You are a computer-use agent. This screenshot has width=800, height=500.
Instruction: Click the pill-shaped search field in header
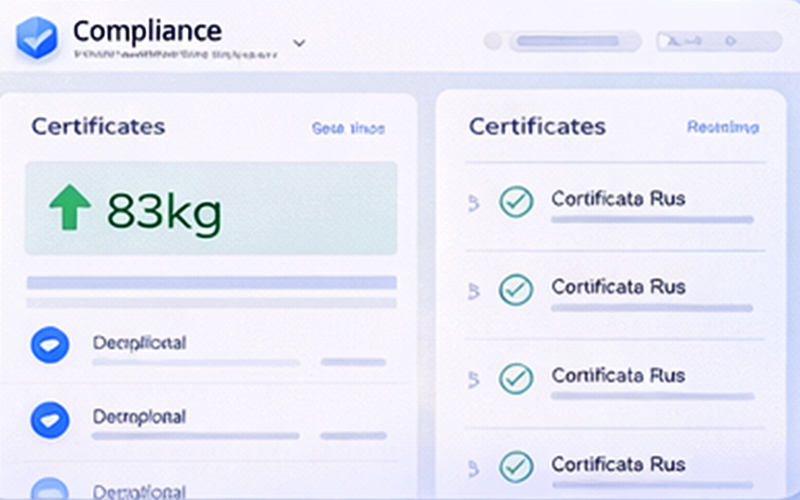[575, 42]
